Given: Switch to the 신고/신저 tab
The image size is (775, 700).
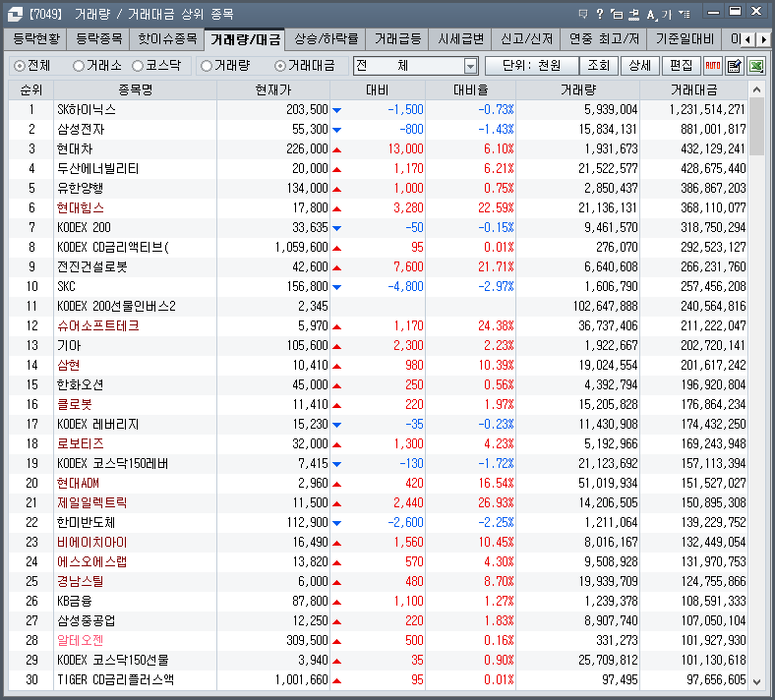Looking at the screenshot, I should [526, 39].
